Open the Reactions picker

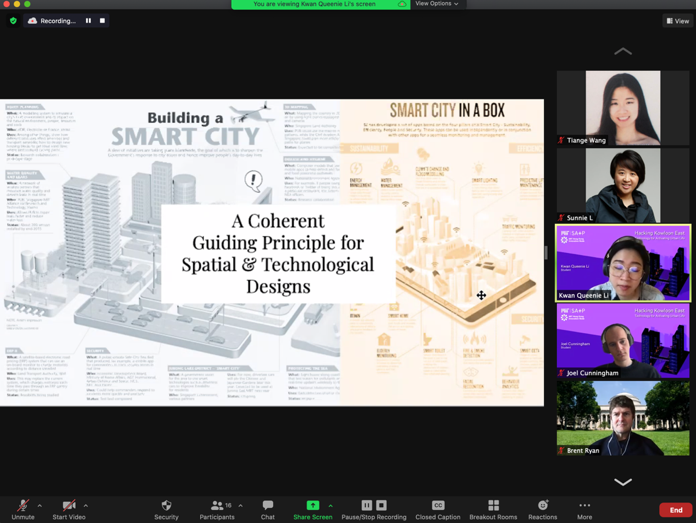(543, 509)
